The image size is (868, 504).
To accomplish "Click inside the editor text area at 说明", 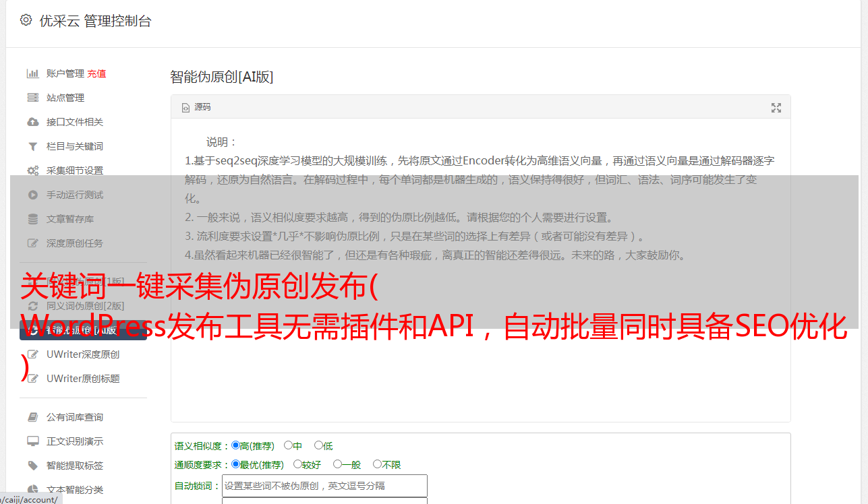I will tap(222, 142).
